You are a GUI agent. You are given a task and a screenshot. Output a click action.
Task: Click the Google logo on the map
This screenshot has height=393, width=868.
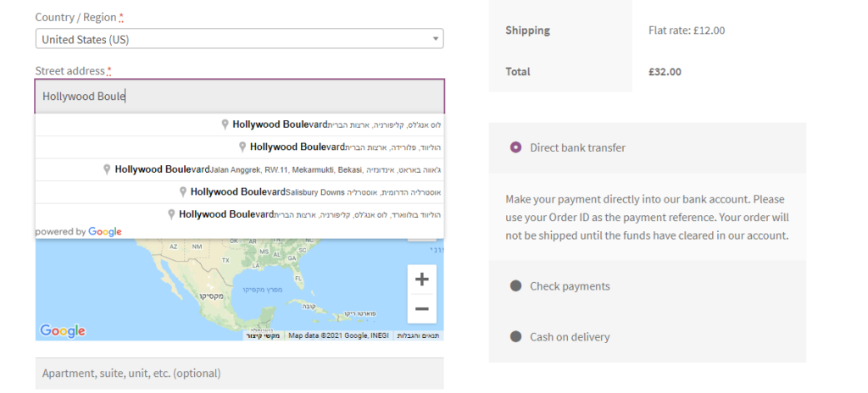coord(62,331)
